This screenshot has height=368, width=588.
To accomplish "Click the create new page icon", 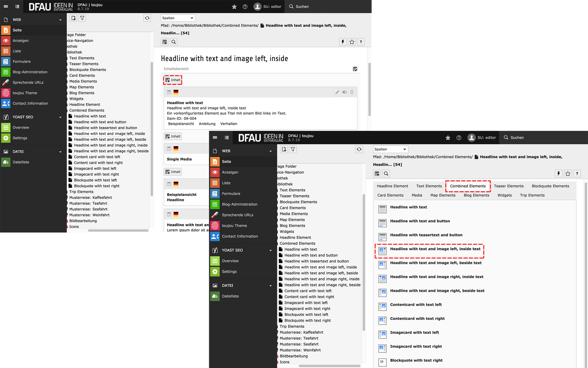I will (x=73, y=18).
